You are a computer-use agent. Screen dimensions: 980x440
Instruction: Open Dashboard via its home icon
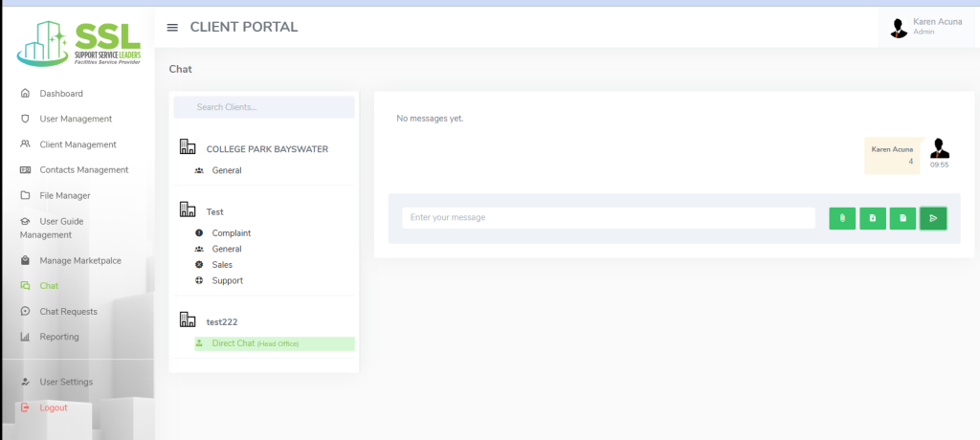point(25,93)
